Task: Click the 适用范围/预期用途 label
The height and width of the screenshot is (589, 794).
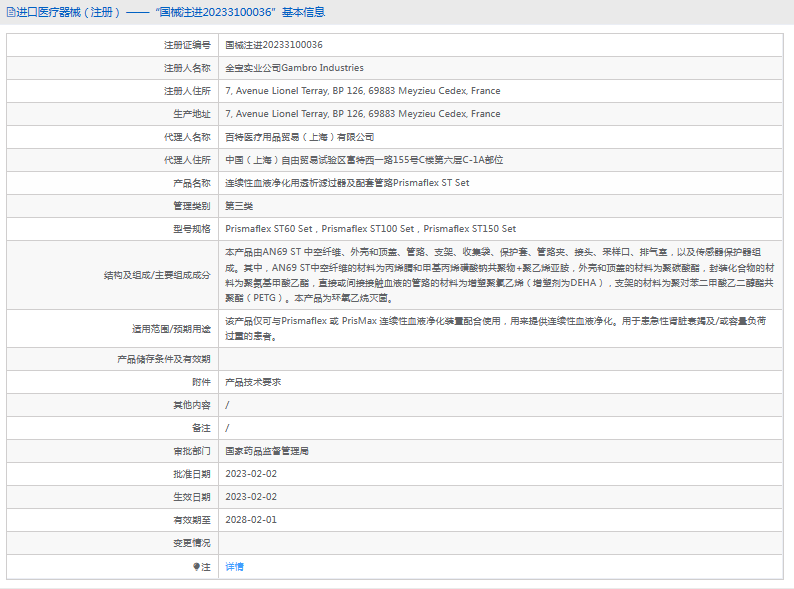Action: pyautogui.click(x=171, y=329)
